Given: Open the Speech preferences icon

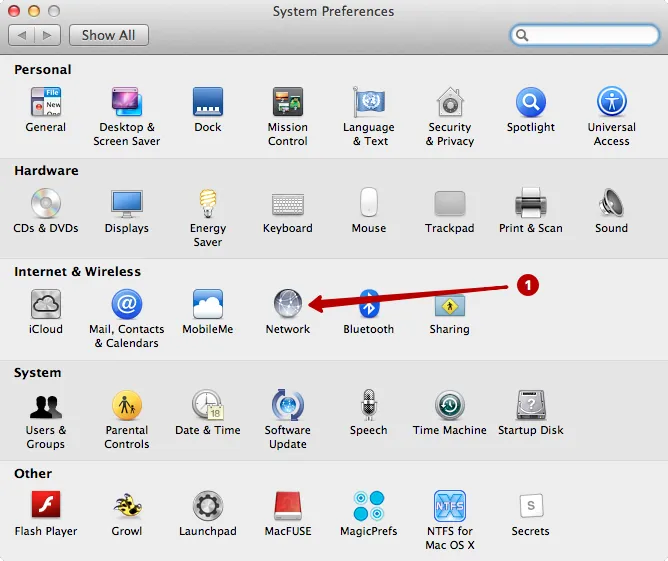Looking at the screenshot, I should 369,405.
